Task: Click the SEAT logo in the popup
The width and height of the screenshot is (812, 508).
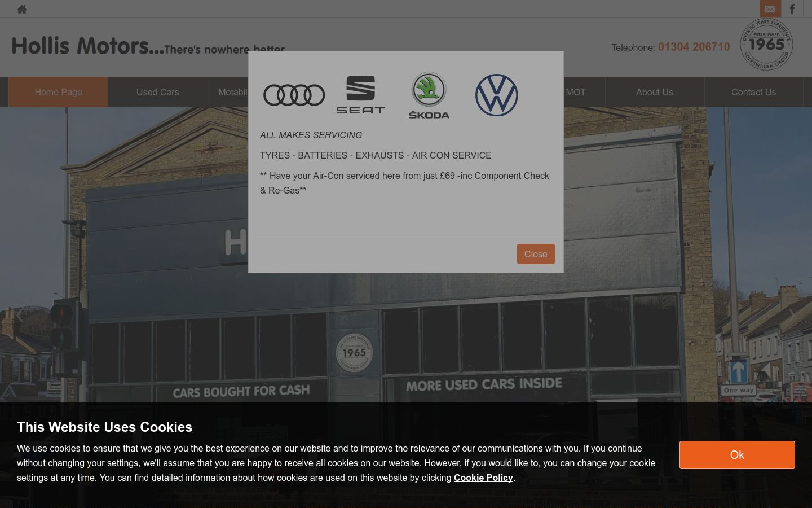Action: [360, 95]
